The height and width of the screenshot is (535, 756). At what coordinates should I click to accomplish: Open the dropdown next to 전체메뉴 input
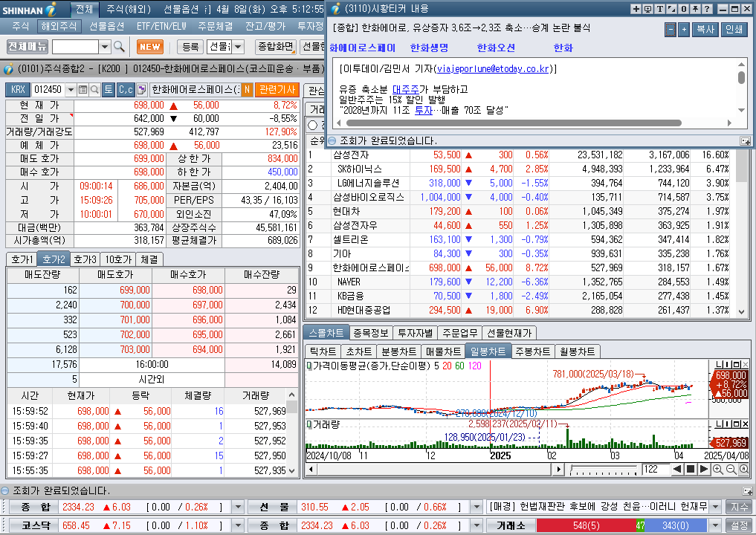coord(105,47)
